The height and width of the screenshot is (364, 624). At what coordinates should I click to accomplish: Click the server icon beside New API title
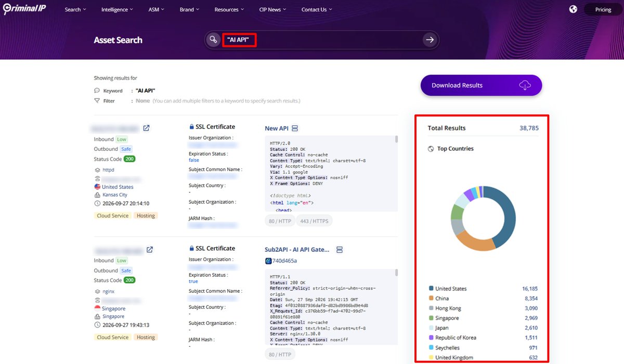click(294, 128)
